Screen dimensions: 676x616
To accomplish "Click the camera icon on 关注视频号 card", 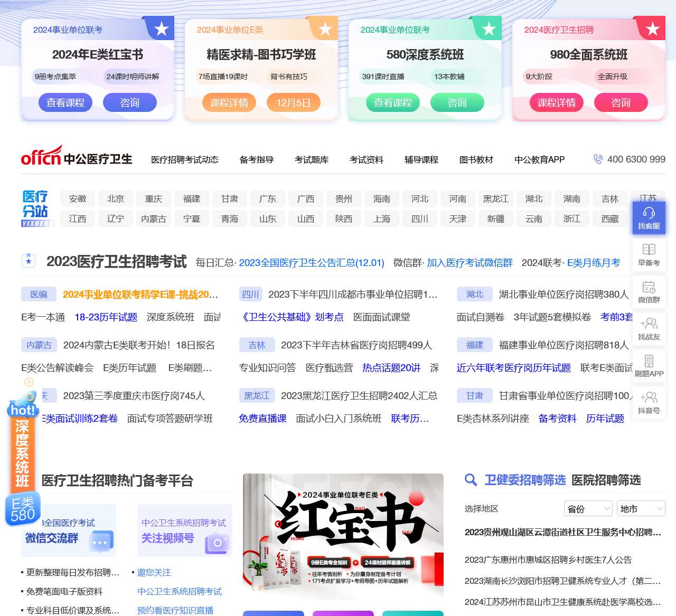I will (x=216, y=543).
